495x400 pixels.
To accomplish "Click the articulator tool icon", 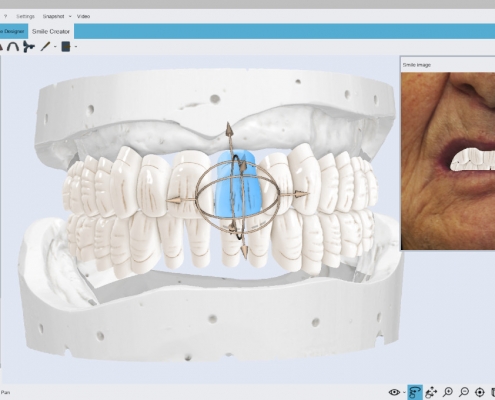I will 29,47.
